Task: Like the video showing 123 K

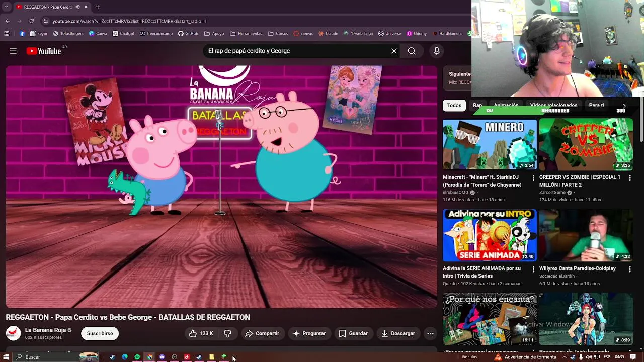Action: point(201,333)
